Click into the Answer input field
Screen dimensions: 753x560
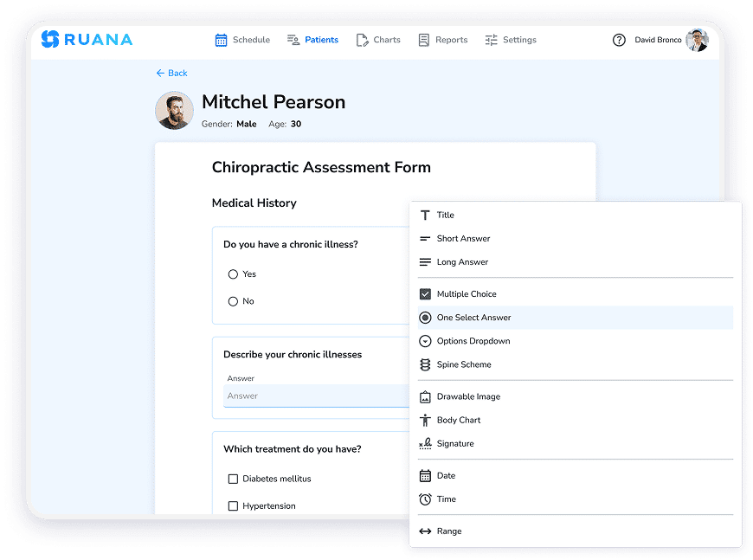[x=316, y=396]
